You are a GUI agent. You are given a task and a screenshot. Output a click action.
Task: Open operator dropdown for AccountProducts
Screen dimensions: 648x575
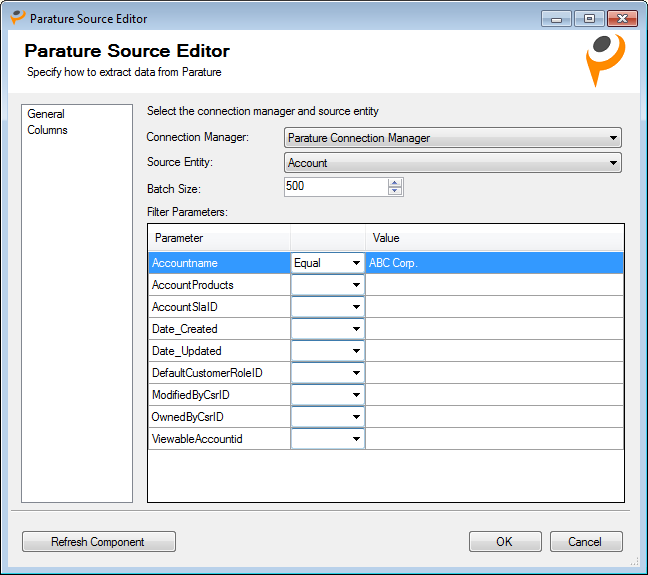(x=328, y=285)
